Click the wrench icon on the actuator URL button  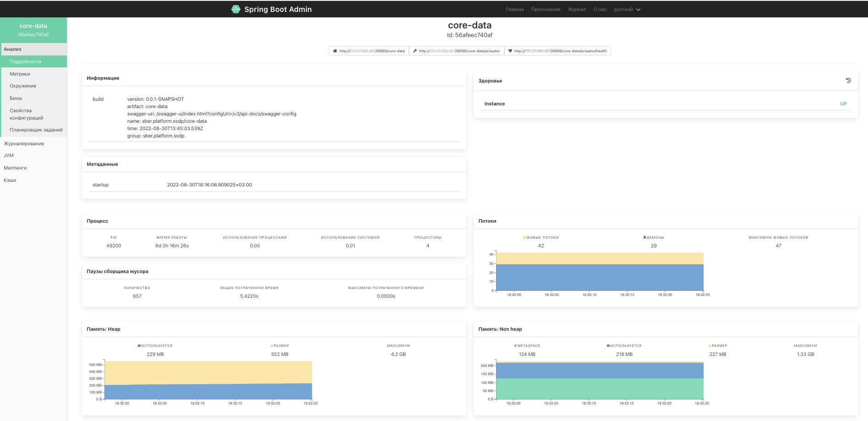(415, 51)
